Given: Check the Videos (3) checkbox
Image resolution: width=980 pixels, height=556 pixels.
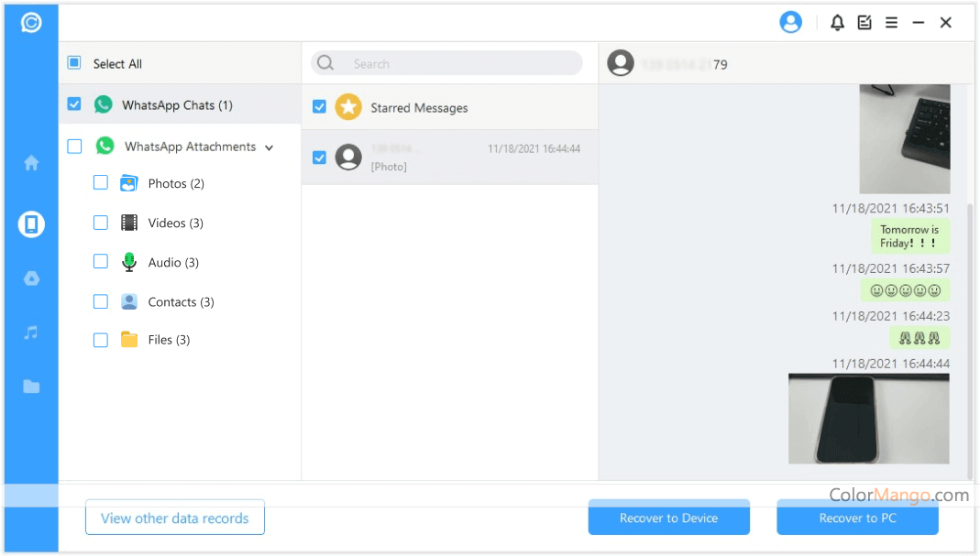Looking at the screenshot, I should [x=101, y=223].
